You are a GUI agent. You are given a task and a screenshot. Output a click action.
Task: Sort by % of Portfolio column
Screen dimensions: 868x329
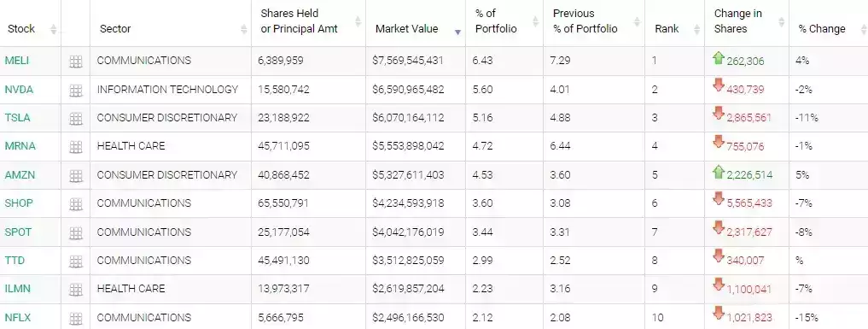click(x=535, y=21)
